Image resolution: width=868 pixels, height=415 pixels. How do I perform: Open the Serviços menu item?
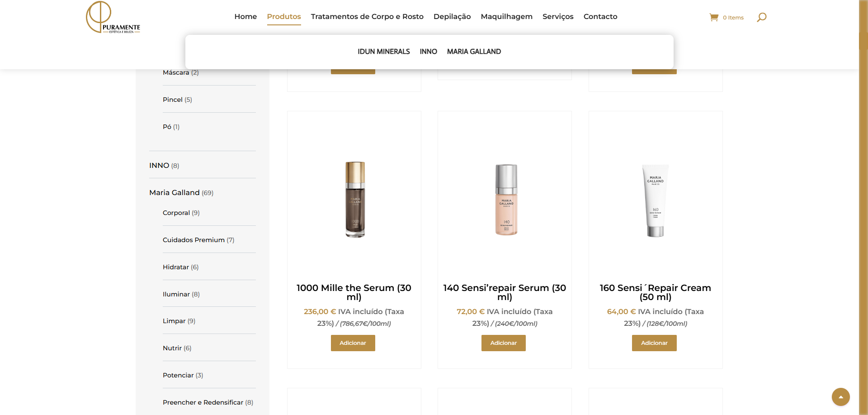coord(558,16)
